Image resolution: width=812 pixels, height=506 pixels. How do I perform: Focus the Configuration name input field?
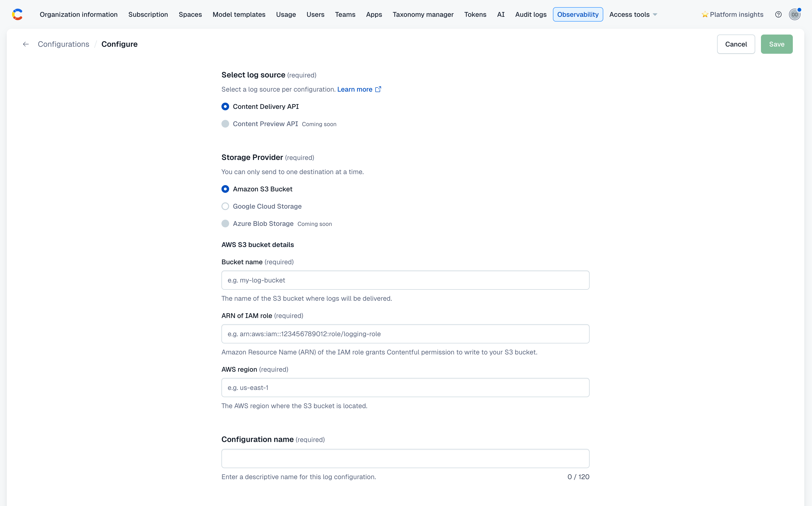click(405, 459)
